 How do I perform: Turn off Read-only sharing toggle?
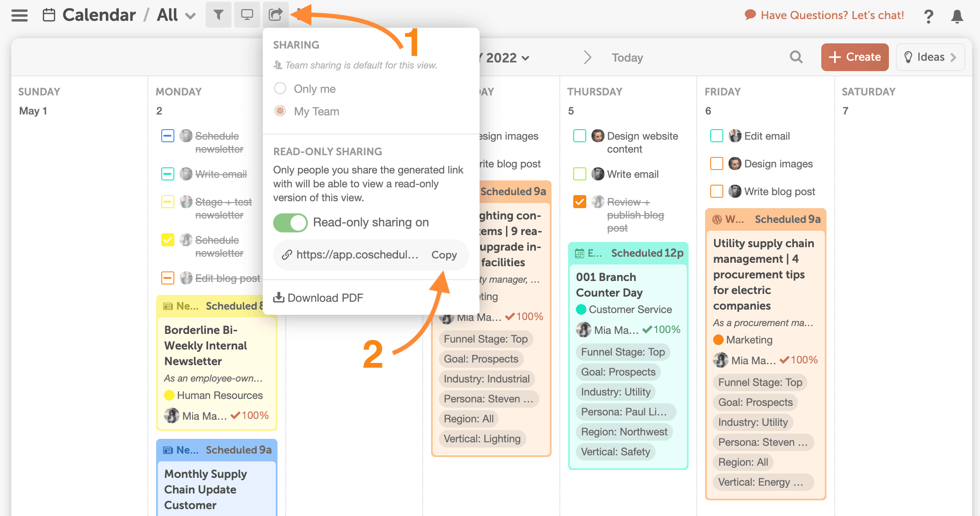290,222
